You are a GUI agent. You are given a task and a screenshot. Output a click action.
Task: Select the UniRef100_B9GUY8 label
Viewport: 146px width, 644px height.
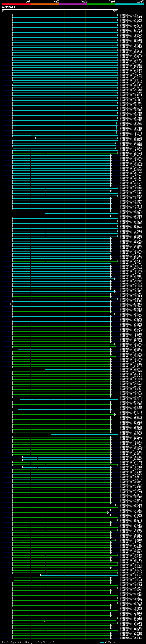pyautogui.click(x=131, y=108)
